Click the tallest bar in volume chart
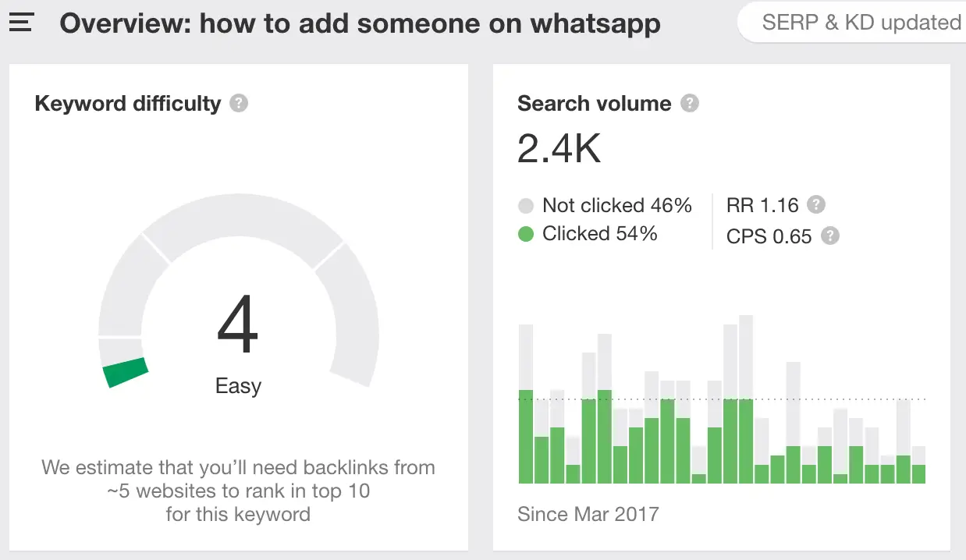The height and width of the screenshot is (560, 966). coord(746,399)
